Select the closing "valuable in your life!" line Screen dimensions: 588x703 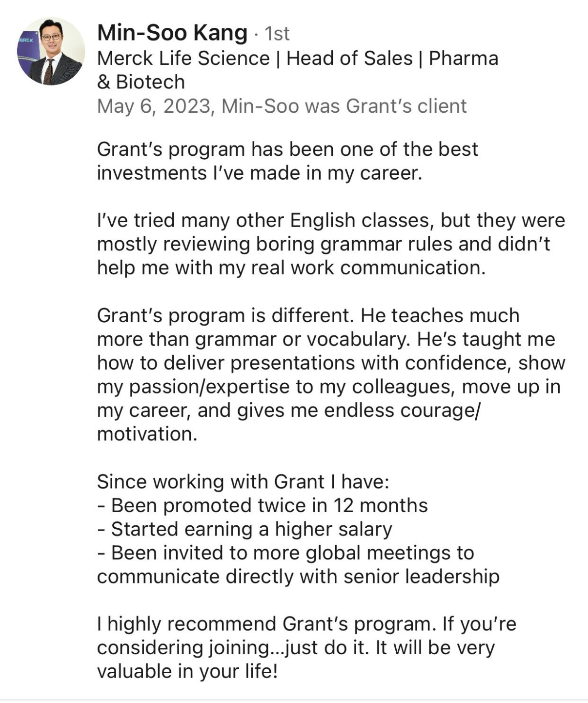pyautogui.click(x=187, y=671)
